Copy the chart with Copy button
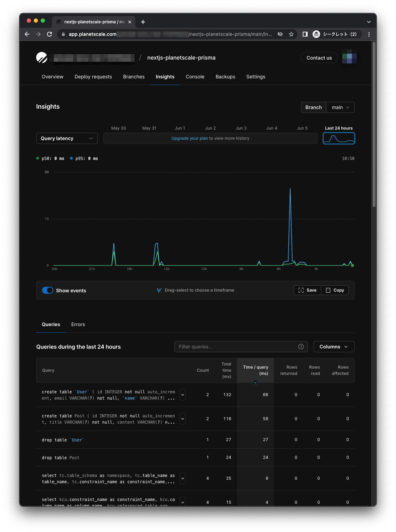 (x=335, y=290)
